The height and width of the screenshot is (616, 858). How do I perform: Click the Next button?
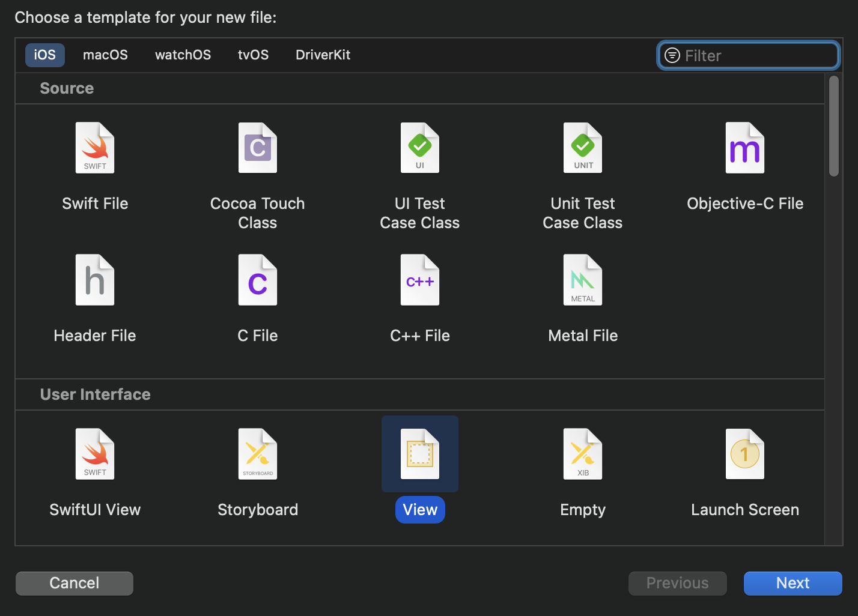click(x=793, y=583)
